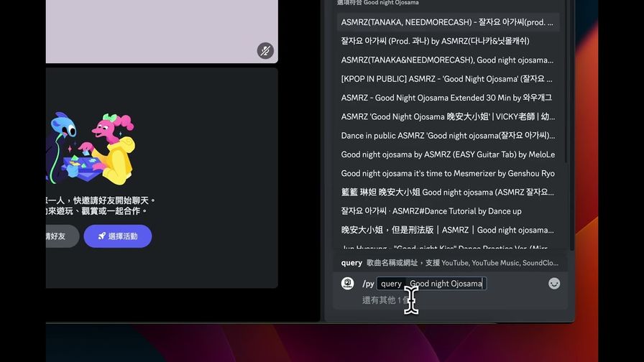Select 'Good Night Ojosama Extended 30 Min' suggestion
The width and height of the screenshot is (644, 362).
pyautogui.click(x=448, y=98)
